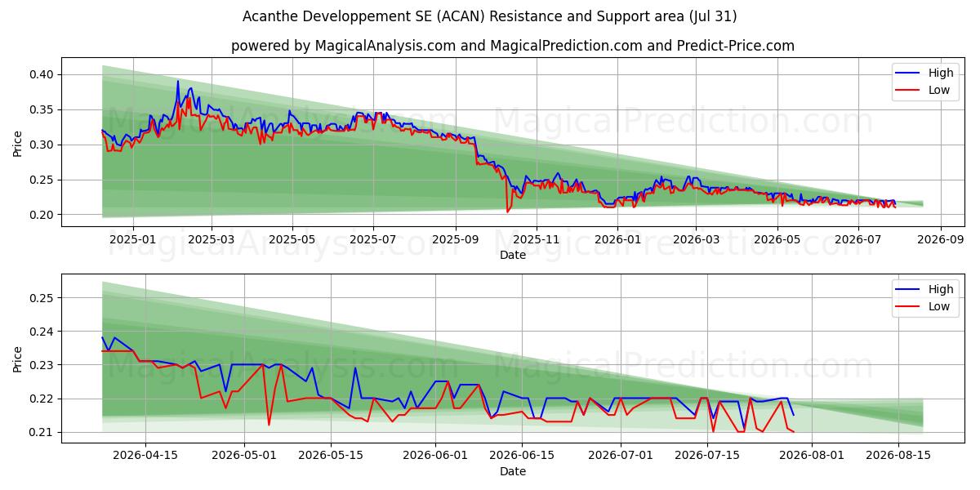The width and height of the screenshot is (980, 490).
Task: Click the '0.35' price label on top chart
Action: click(41, 109)
